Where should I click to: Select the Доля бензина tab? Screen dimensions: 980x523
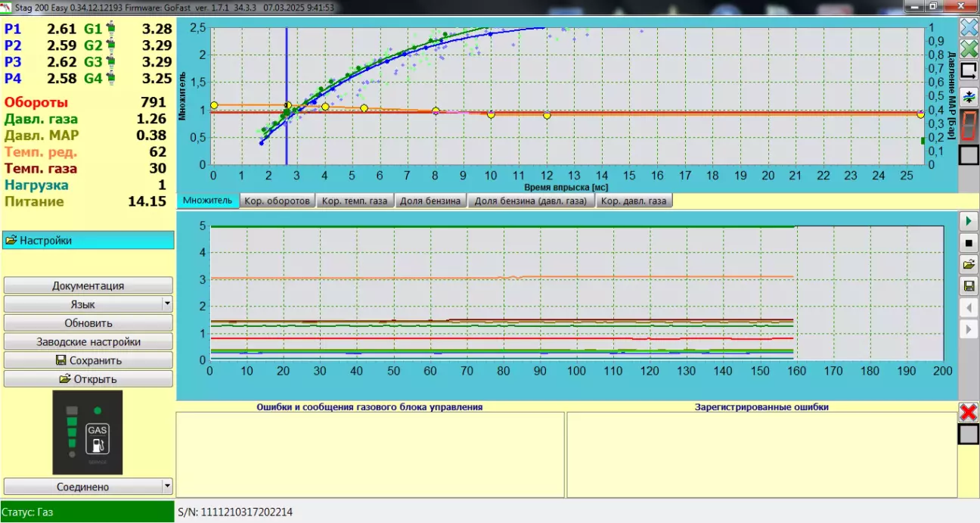pyautogui.click(x=431, y=201)
